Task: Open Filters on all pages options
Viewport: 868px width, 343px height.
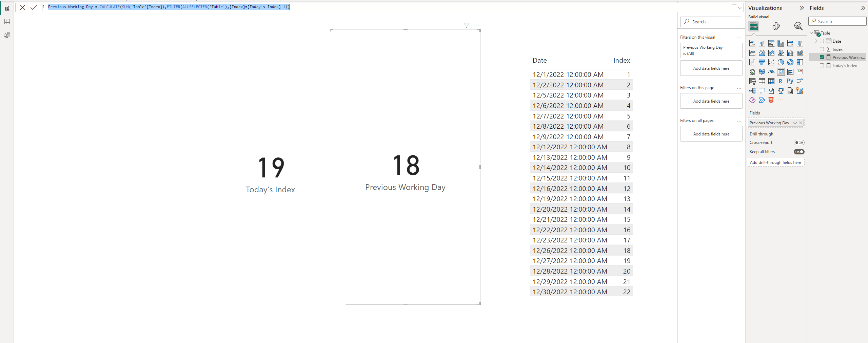Action: [739, 121]
